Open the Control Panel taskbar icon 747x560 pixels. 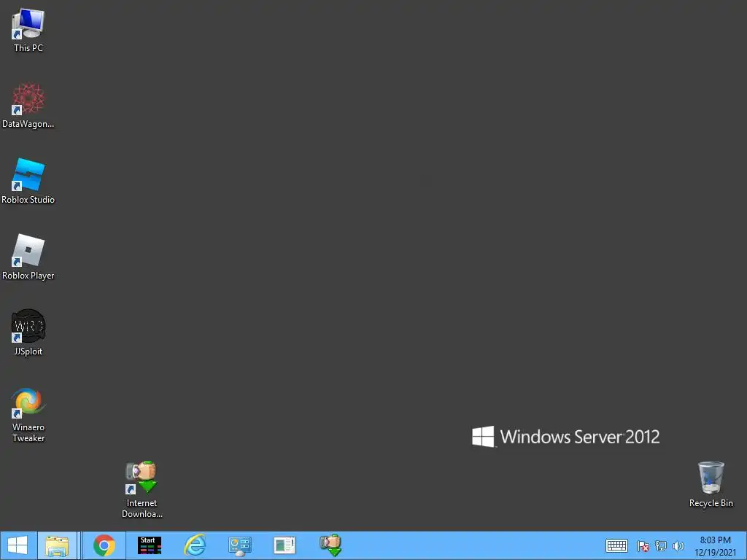point(239,545)
